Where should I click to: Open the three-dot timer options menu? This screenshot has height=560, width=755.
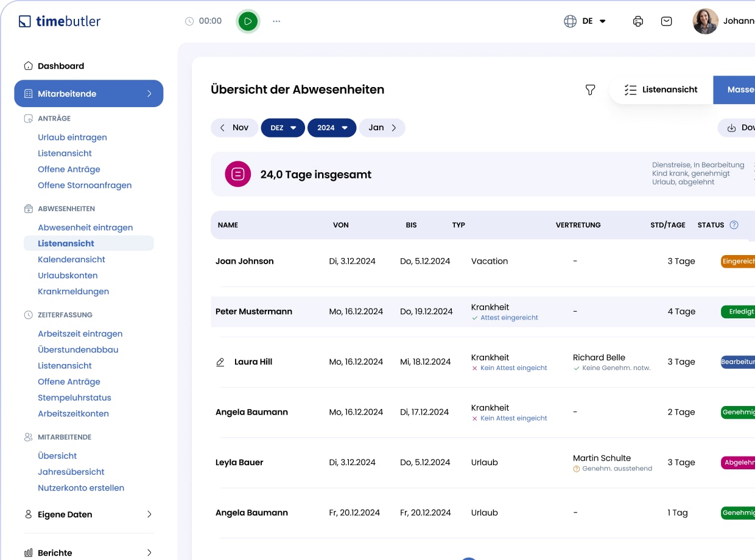coord(276,21)
